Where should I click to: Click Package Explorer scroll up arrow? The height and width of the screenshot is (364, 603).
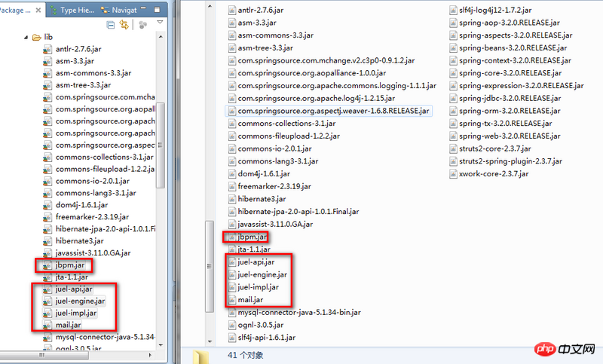[x=161, y=37]
